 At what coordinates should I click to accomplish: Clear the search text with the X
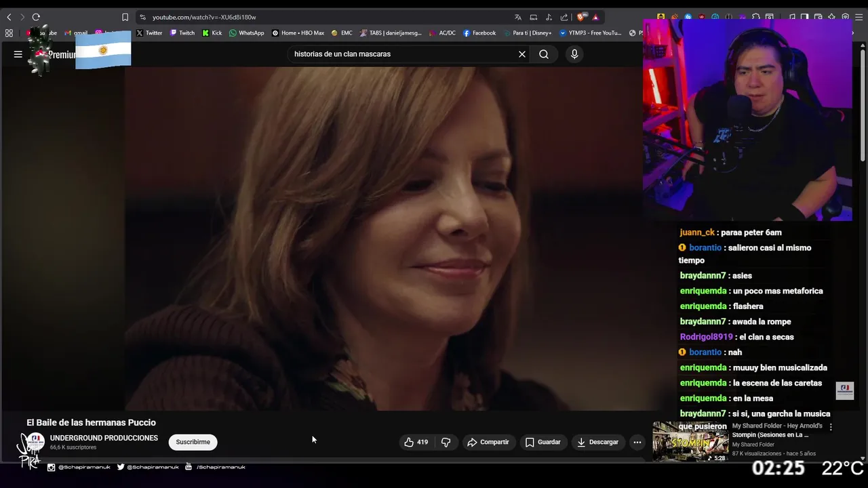coord(522,54)
